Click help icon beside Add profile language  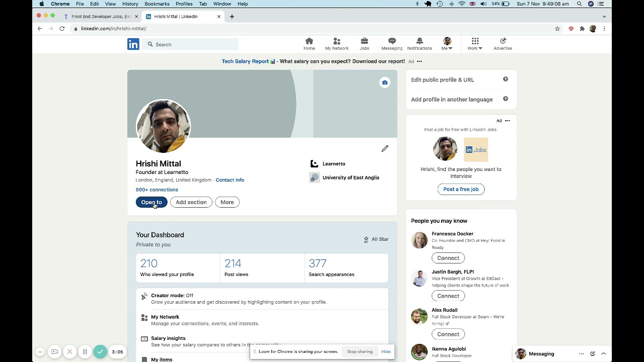506,99
